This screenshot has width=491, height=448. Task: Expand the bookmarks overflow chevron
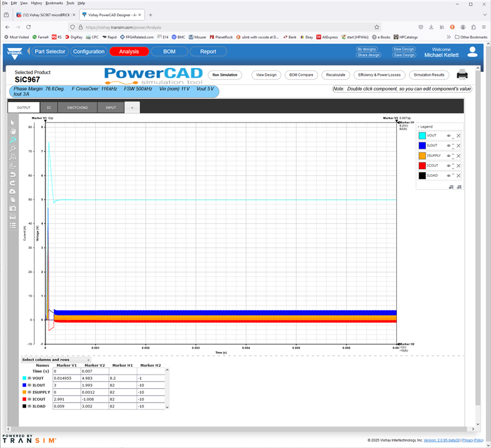point(449,37)
